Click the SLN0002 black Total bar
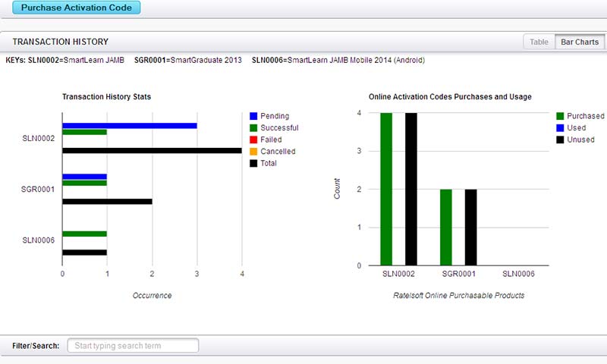Viewport: 607px width, 364px height. [152, 151]
